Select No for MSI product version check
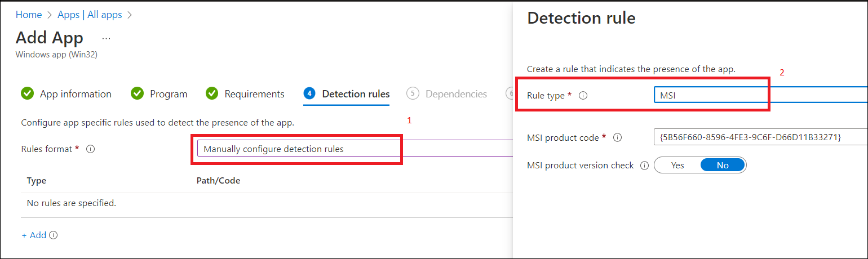The height and width of the screenshot is (259, 868). point(723,166)
